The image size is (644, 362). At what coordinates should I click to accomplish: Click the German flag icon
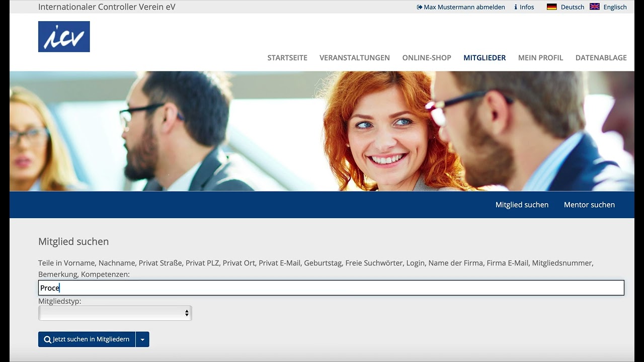[552, 7]
